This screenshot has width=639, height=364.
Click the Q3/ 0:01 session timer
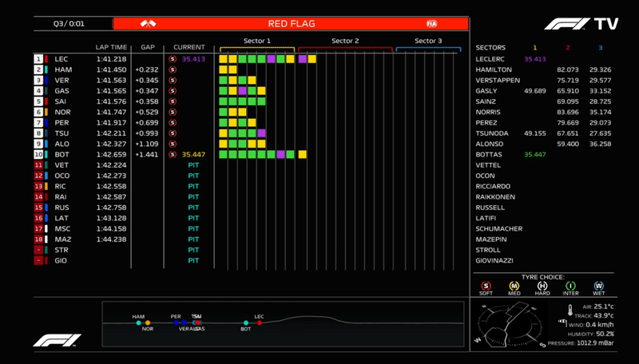pyautogui.click(x=69, y=24)
